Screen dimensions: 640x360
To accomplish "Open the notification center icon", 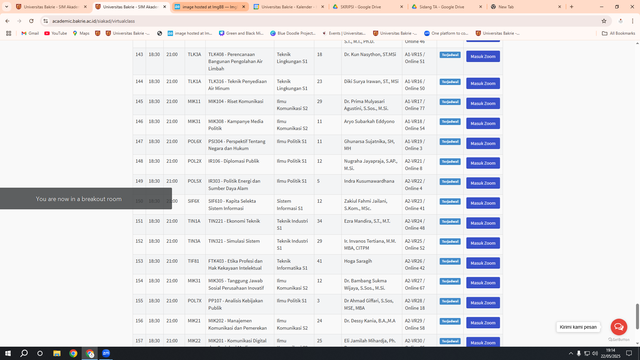I will click(629, 353).
